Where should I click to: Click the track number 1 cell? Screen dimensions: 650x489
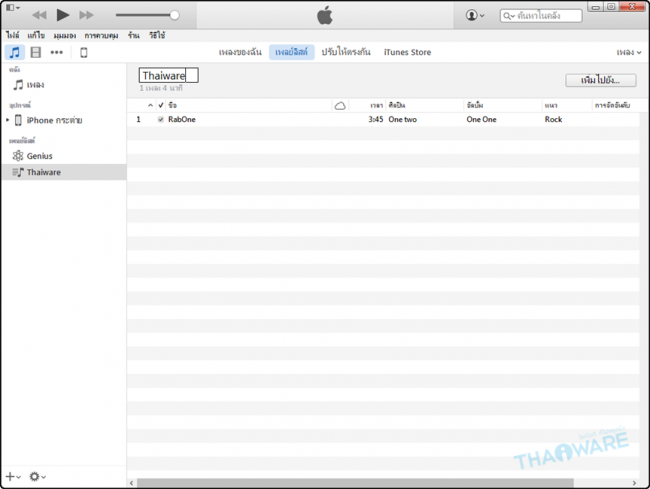138,119
